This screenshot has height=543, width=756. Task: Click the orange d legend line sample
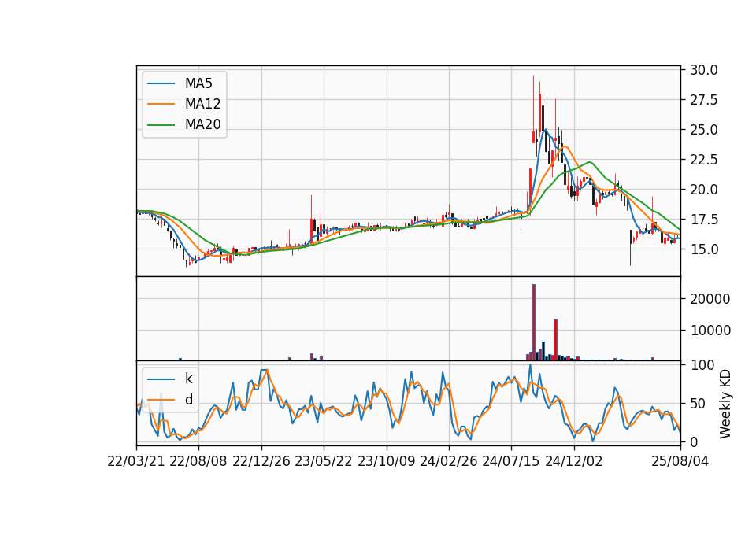tap(161, 400)
